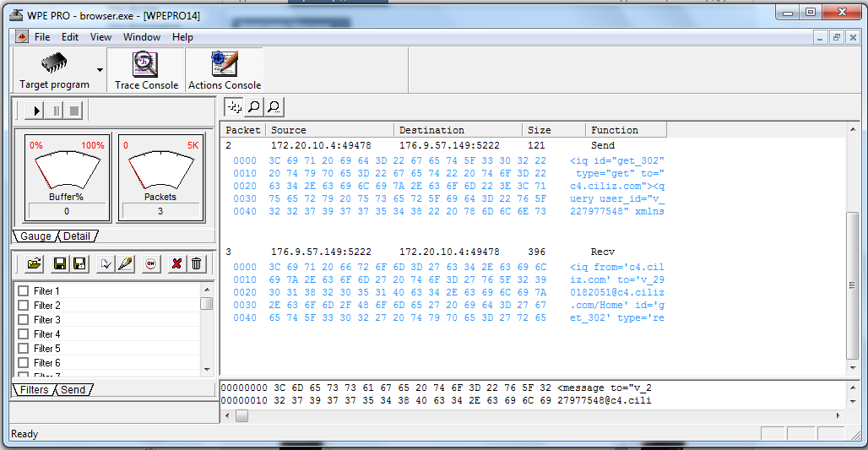Screen dimensions: 868x450
Task: Click packet list vertical scrollbar thumb
Action: (x=853, y=285)
